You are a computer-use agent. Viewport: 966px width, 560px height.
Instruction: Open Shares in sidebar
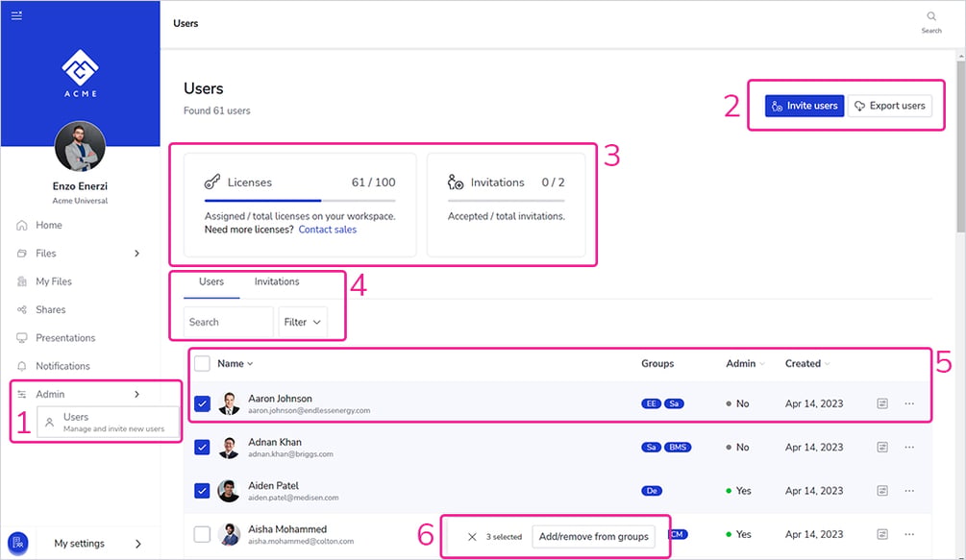click(51, 309)
